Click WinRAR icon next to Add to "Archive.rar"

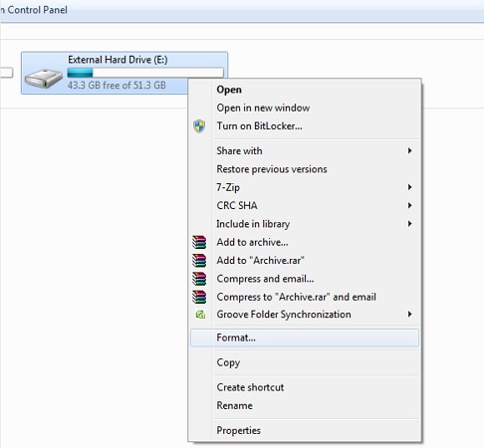coord(199,261)
